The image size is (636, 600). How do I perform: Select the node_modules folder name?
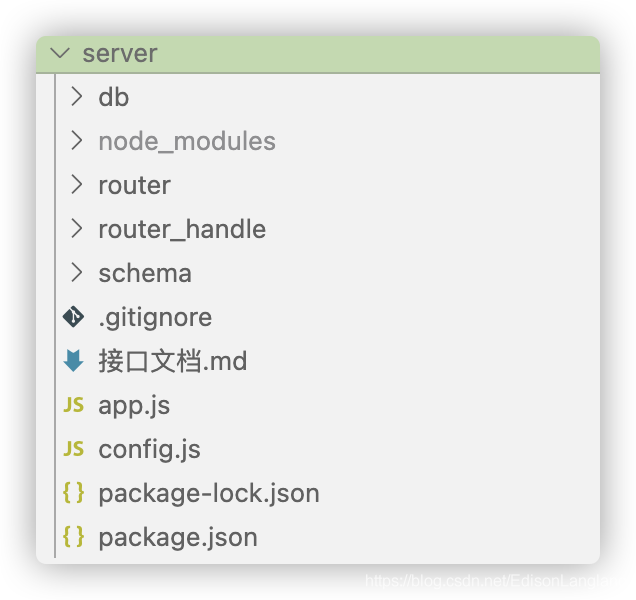click(x=187, y=142)
